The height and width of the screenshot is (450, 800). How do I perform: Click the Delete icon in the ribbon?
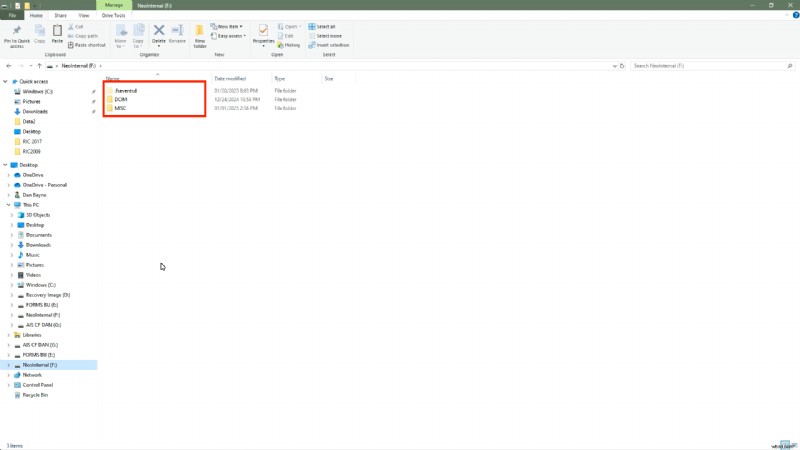pyautogui.click(x=159, y=34)
